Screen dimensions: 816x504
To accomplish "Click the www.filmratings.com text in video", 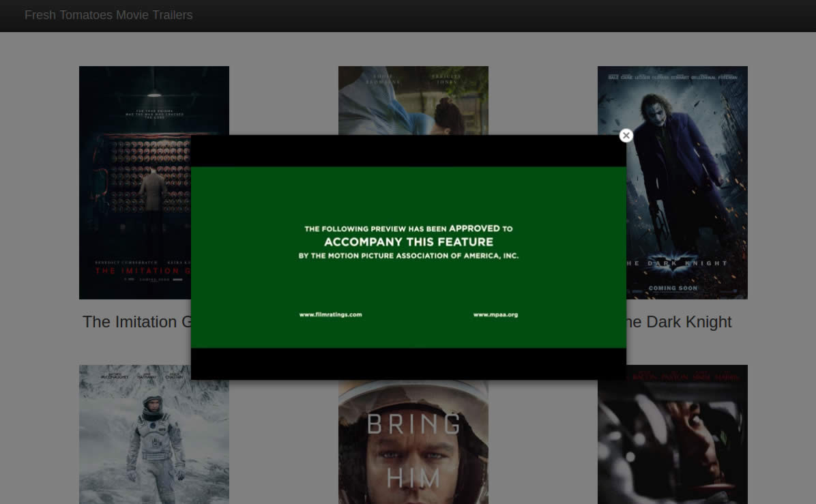I will (330, 314).
